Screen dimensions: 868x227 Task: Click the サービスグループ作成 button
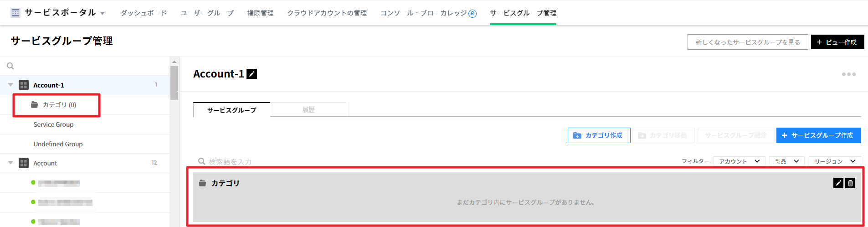[818, 135]
